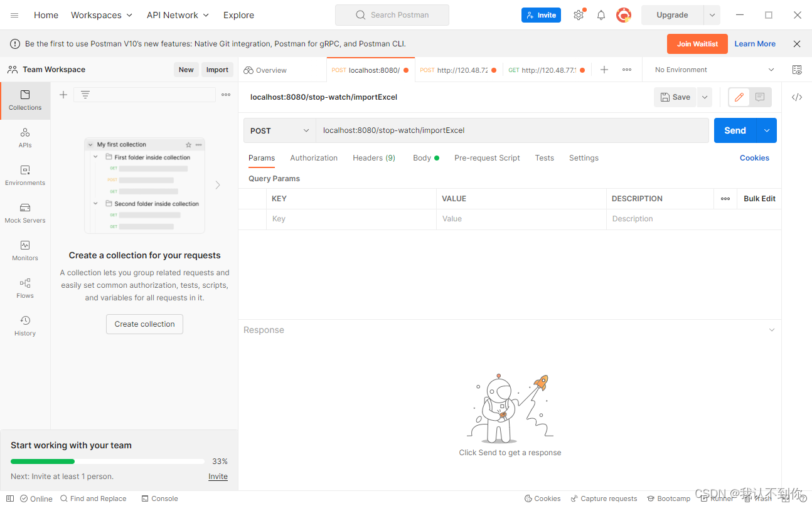Collapse the Response pane chevron
Viewport: 812px width, 506px height.
pos(772,330)
